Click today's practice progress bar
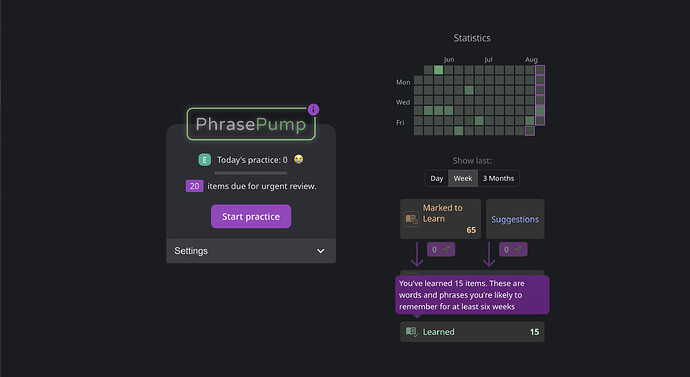The width and height of the screenshot is (690, 377). [x=251, y=173]
